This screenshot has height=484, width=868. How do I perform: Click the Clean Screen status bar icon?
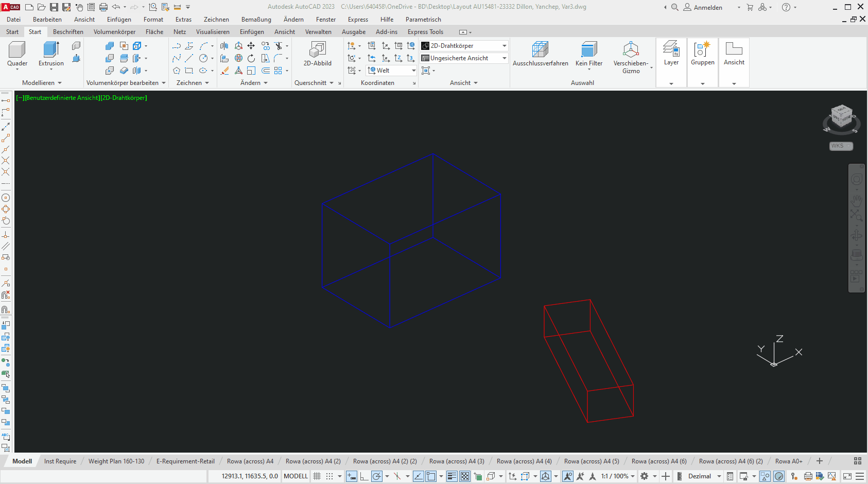coord(847,476)
